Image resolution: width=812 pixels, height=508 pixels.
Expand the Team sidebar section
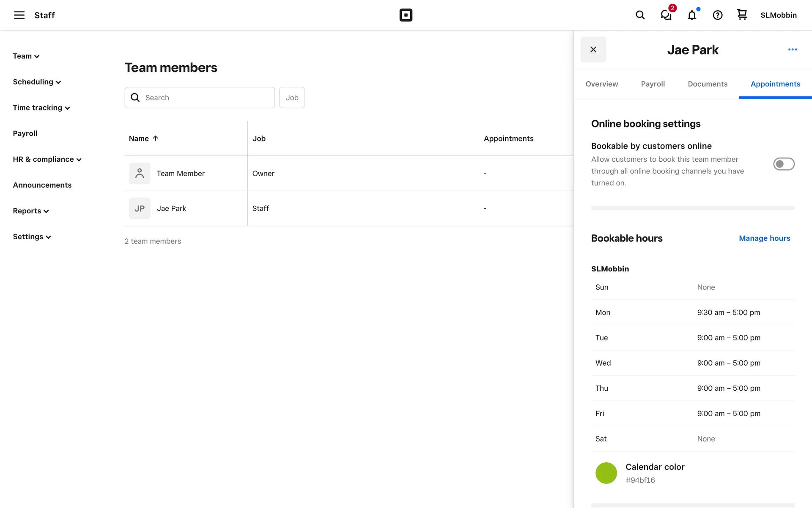26,56
